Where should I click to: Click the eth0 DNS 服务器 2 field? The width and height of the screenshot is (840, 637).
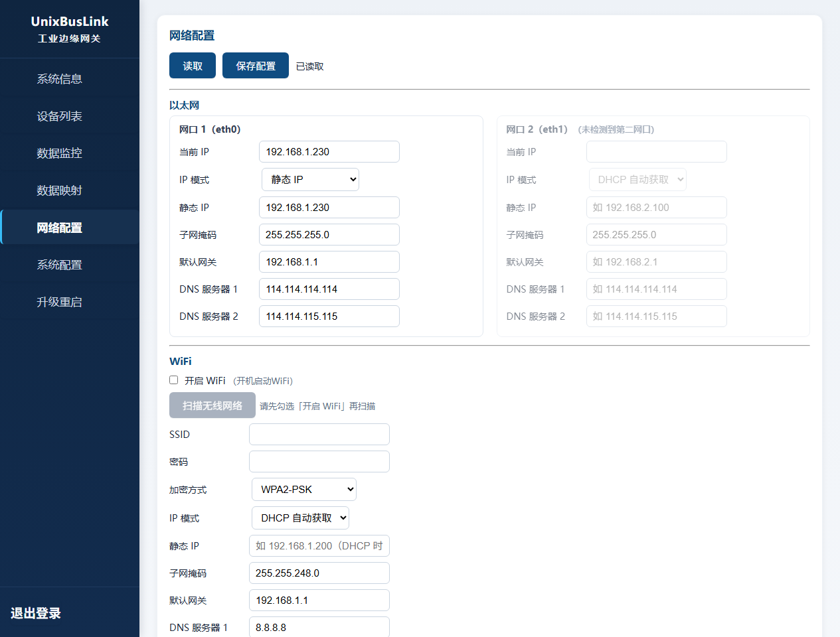coord(329,317)
